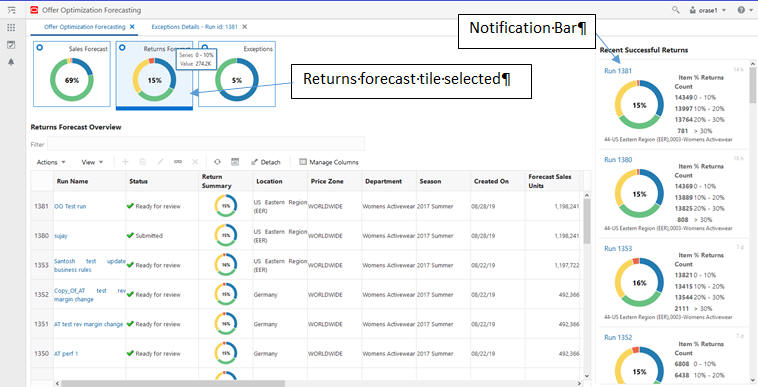Click the Oracle application logo icon

point(34,10)
